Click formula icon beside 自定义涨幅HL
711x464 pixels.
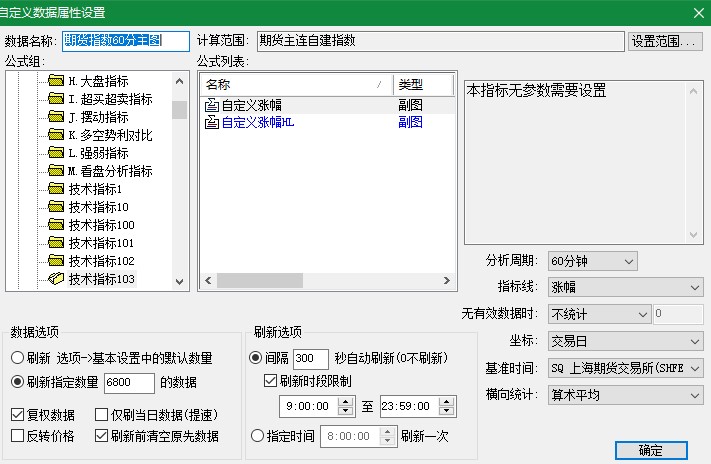[x=212, y=122]
